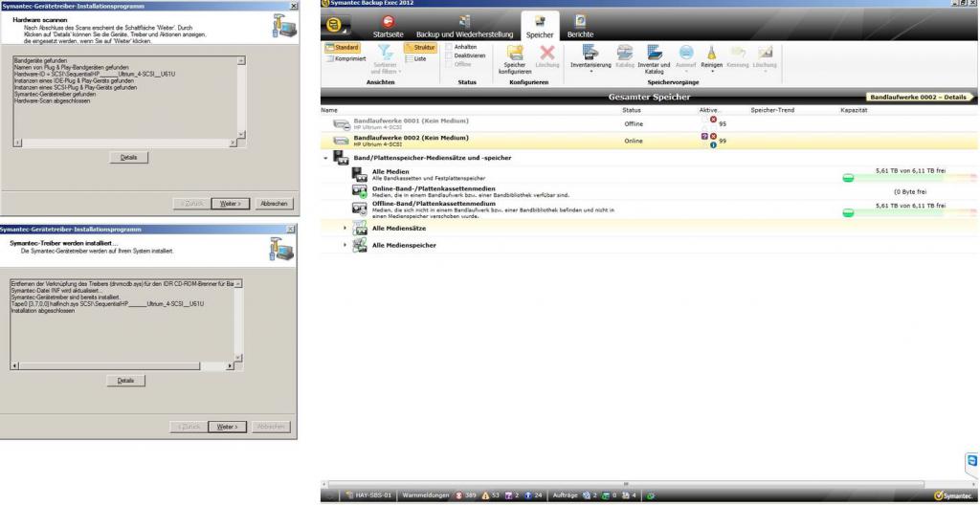Click the Kapazität column header
This screenshot has height=506, width=980.
click(853, 110)
